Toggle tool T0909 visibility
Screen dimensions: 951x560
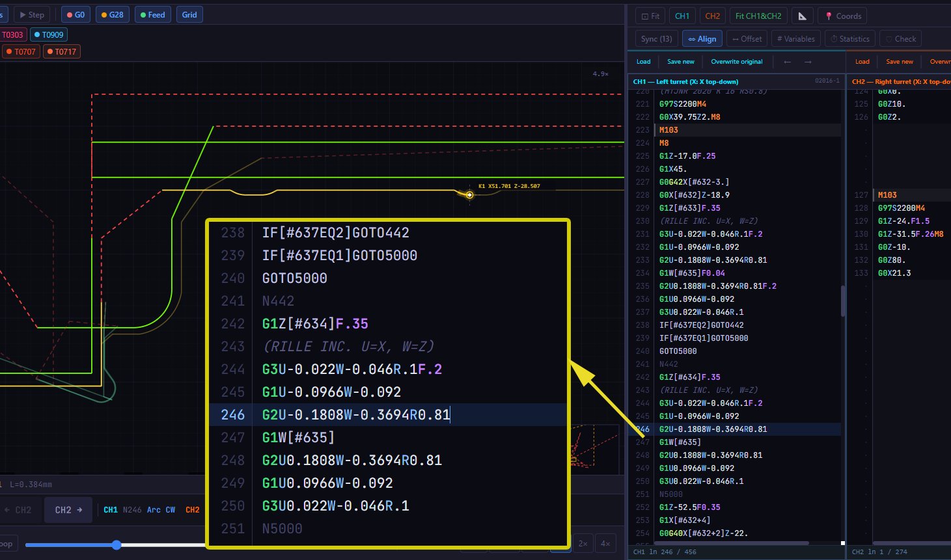coord(49,35)
